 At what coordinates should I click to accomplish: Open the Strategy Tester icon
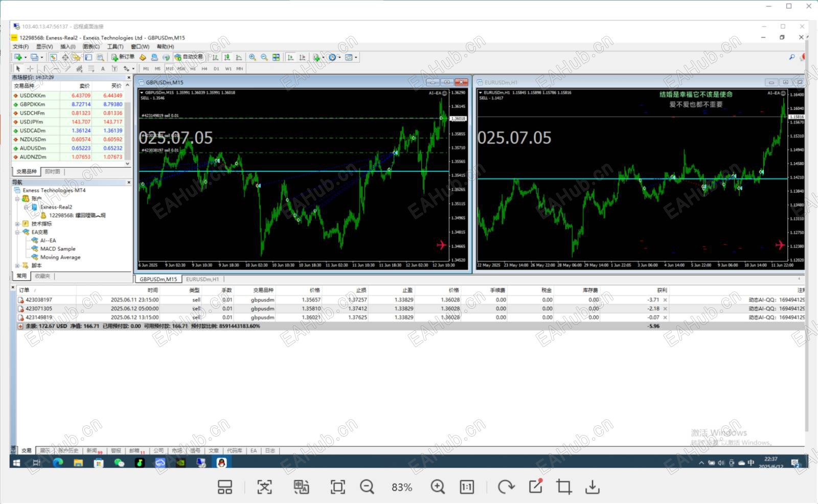[100, 57]
